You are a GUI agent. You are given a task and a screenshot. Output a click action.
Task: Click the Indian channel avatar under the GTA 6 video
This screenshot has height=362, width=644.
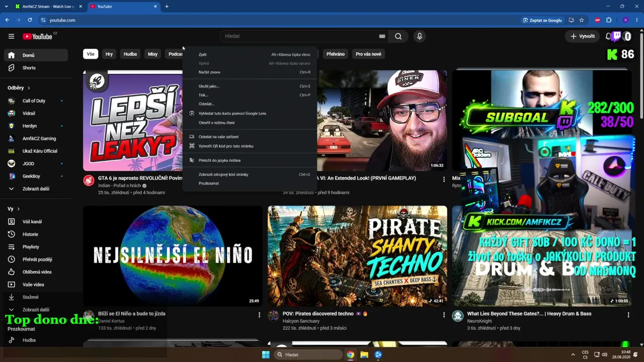point(89,180)
